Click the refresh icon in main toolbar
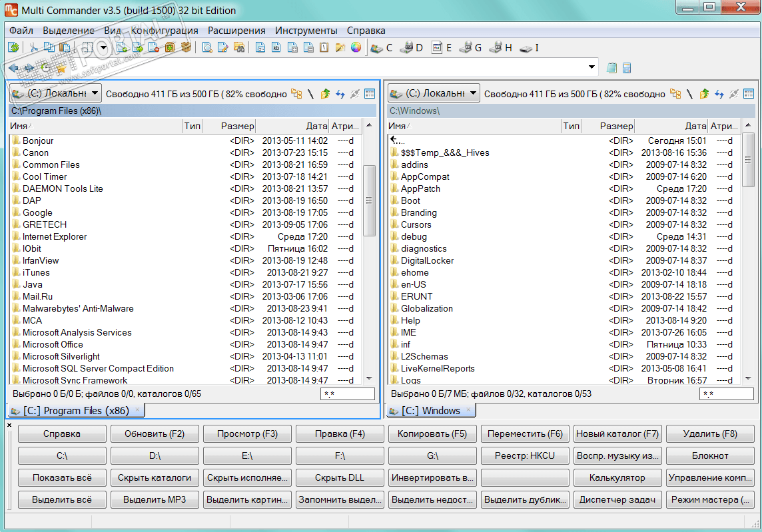 click(x=13, y=48)
